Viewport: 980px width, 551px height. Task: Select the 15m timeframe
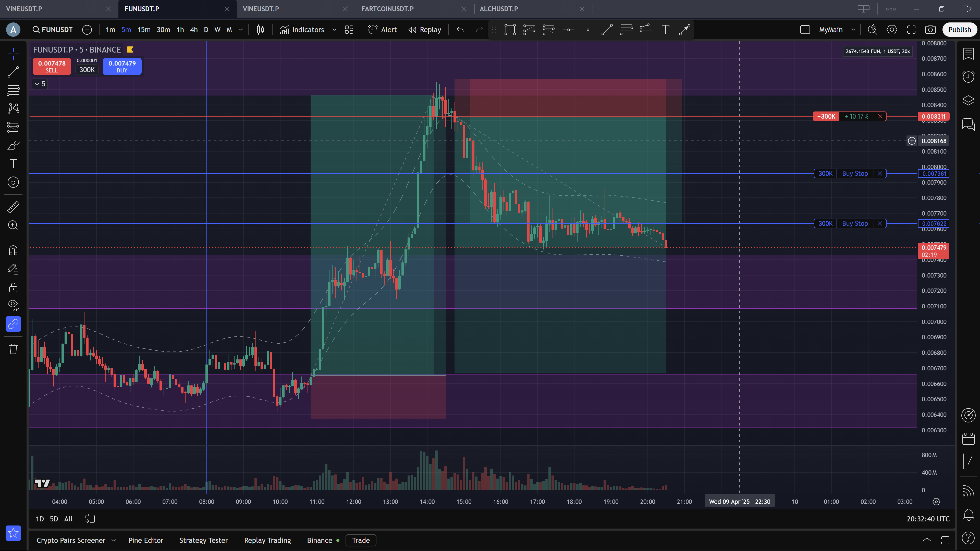(144, 30)
